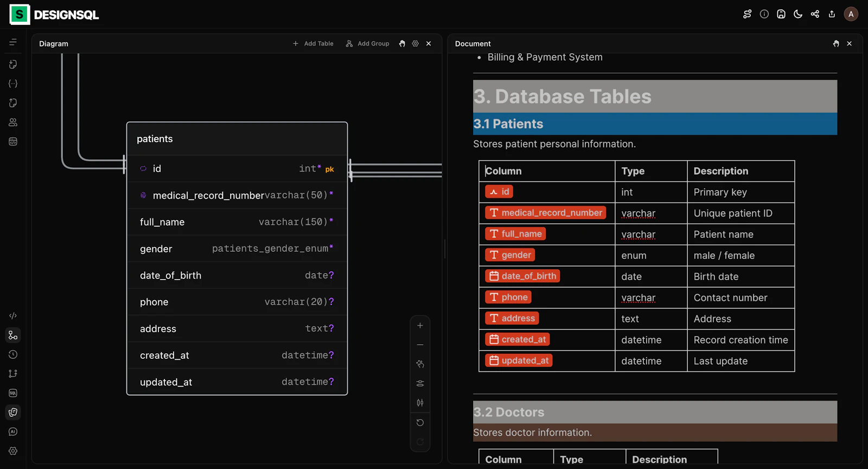Screen dimensions: 868x469
Task: Open the history clock icon
Action: tap(13, 354)
